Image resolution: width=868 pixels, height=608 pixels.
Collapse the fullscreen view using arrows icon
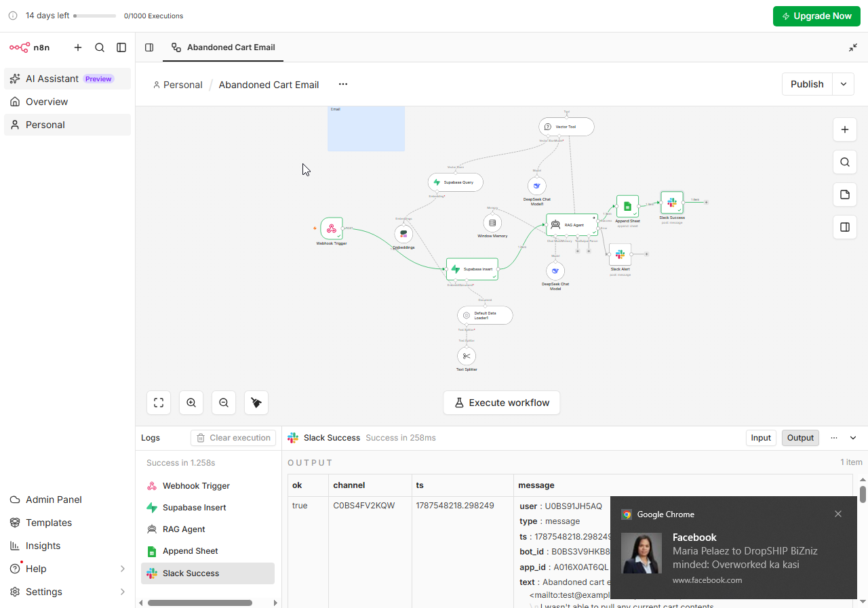pos(853,47)
